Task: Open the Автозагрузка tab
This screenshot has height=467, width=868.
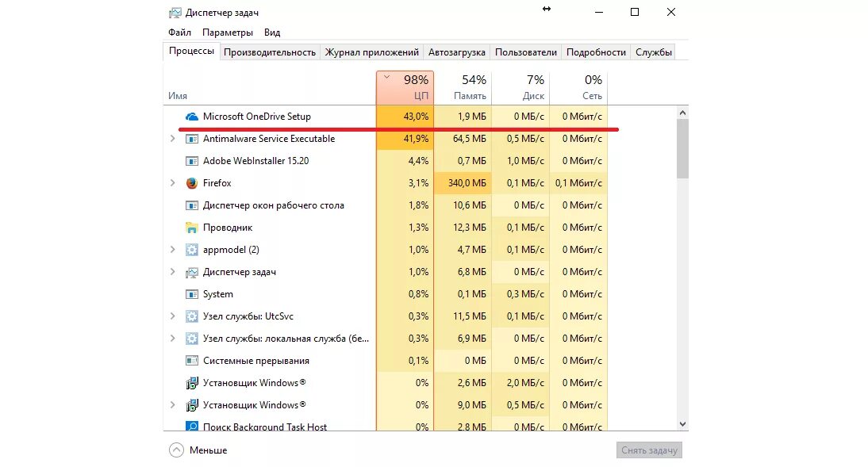Action: tap(456, 52)
